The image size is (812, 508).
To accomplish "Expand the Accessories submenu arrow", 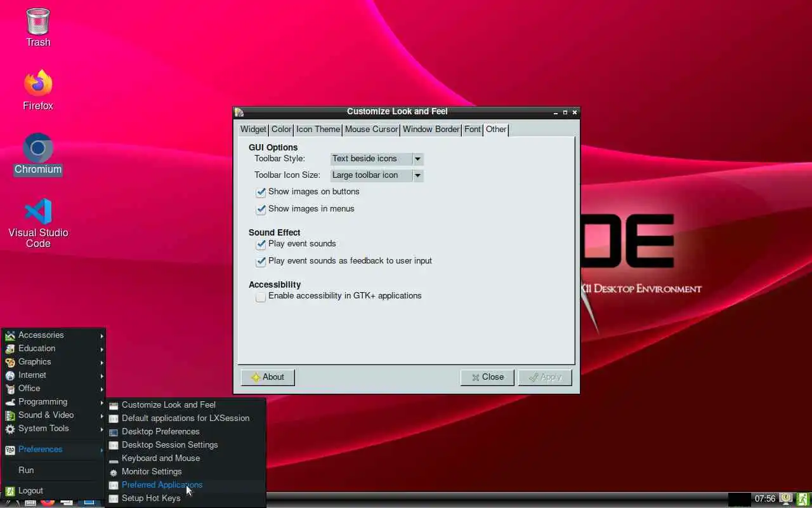I will [x=101, y=336].
